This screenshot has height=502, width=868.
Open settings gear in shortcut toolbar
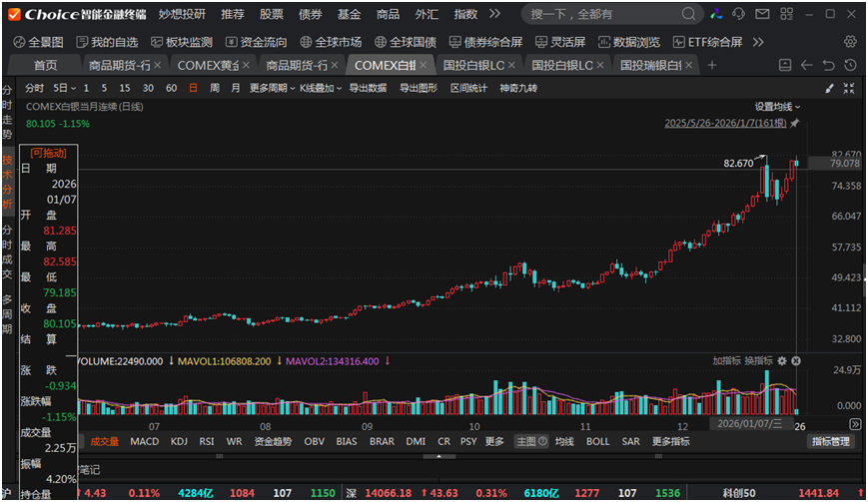tap(850, 42)
